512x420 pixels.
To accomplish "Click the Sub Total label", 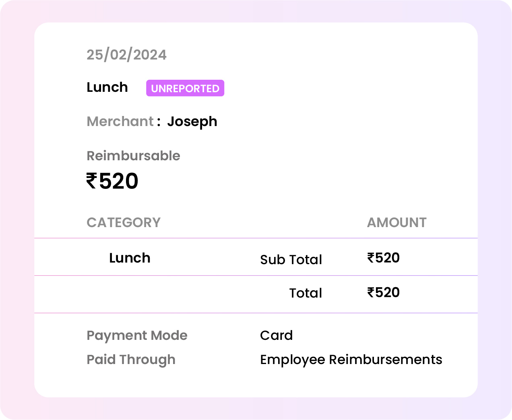I will 291,260.
